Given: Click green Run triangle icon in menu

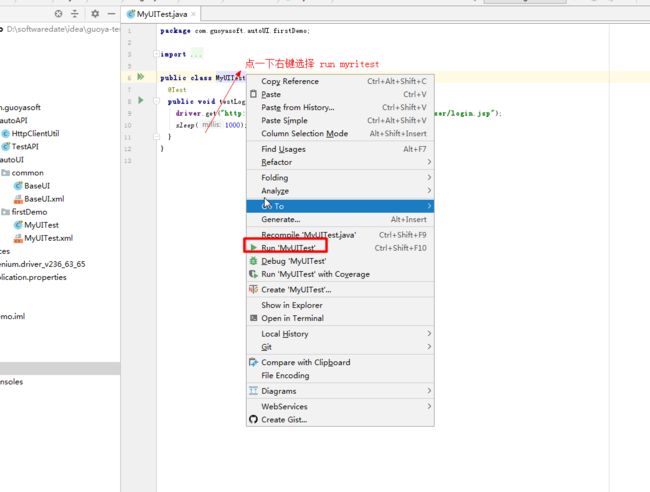Looking at the screenshot, I should coord(253,247).
